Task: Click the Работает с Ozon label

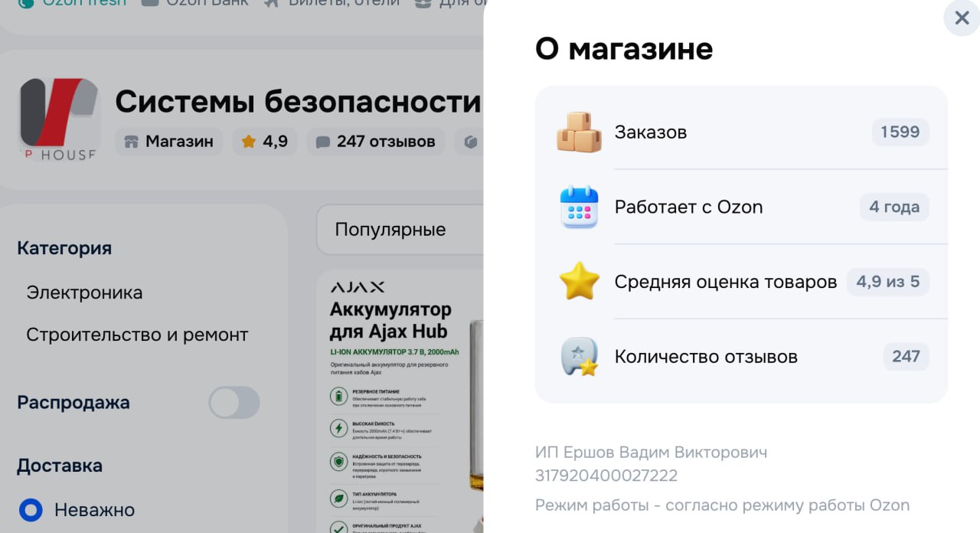Action: (689, 207)
